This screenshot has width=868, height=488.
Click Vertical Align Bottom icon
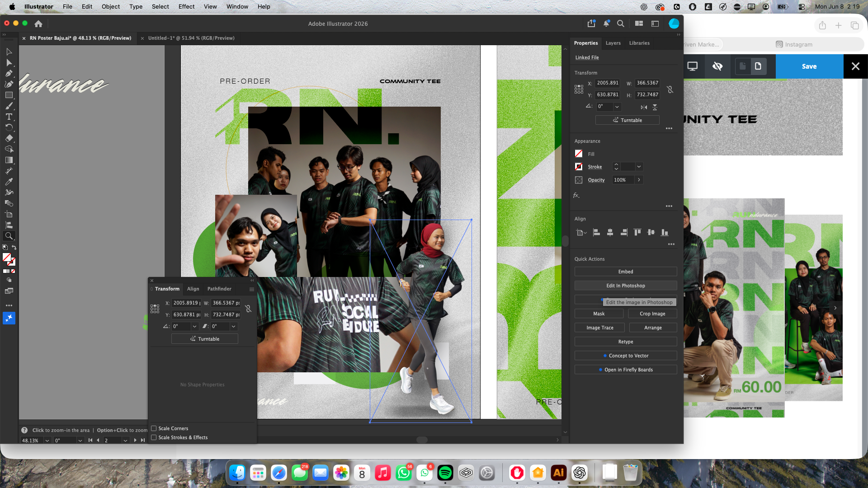665,232
